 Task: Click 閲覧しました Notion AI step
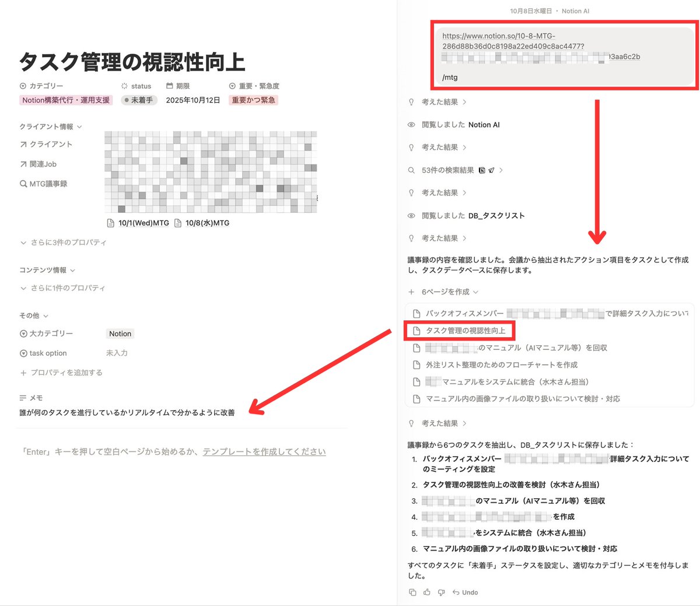(x=454, y=124)
